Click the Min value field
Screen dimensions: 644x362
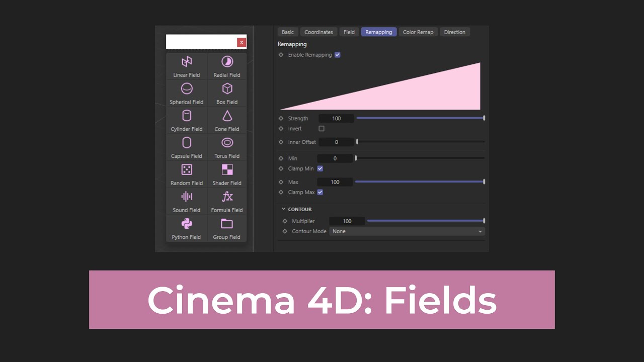pyautogui.click(x=335, y=158)
